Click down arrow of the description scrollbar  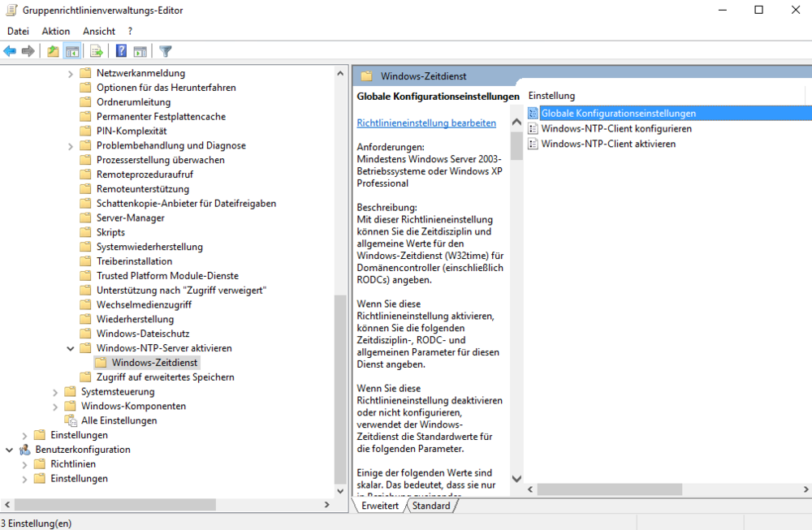pos(516,479)
